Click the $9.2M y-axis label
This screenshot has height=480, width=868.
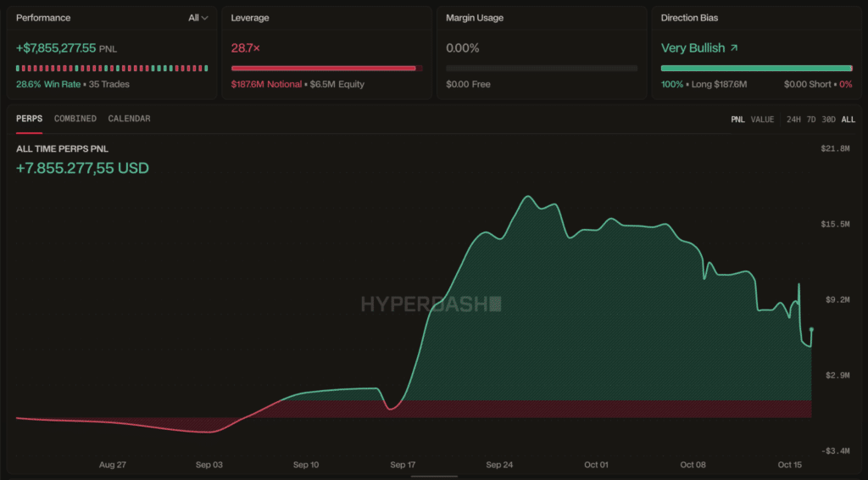[837, 299]
